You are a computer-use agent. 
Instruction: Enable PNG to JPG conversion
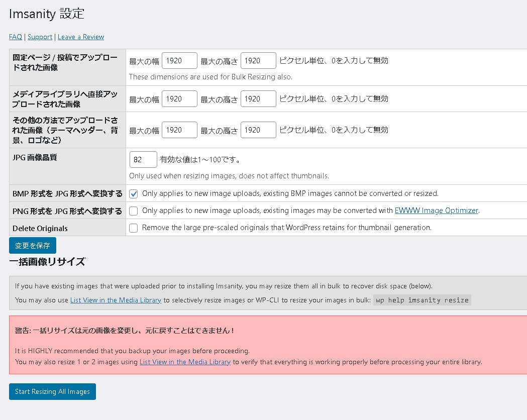133,211
